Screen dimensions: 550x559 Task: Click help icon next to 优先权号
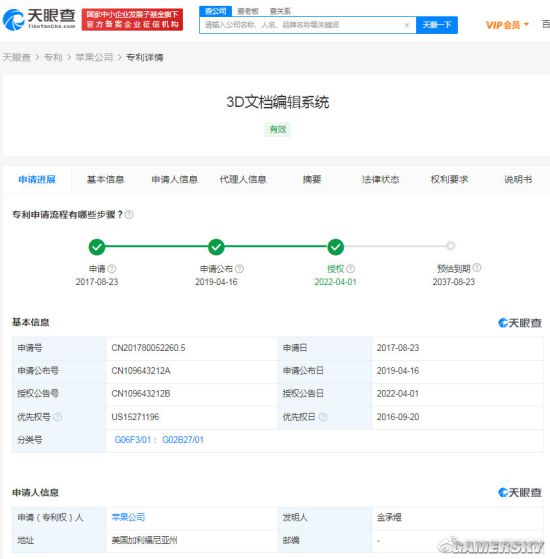pyautogui.click(x=58, y=417)
